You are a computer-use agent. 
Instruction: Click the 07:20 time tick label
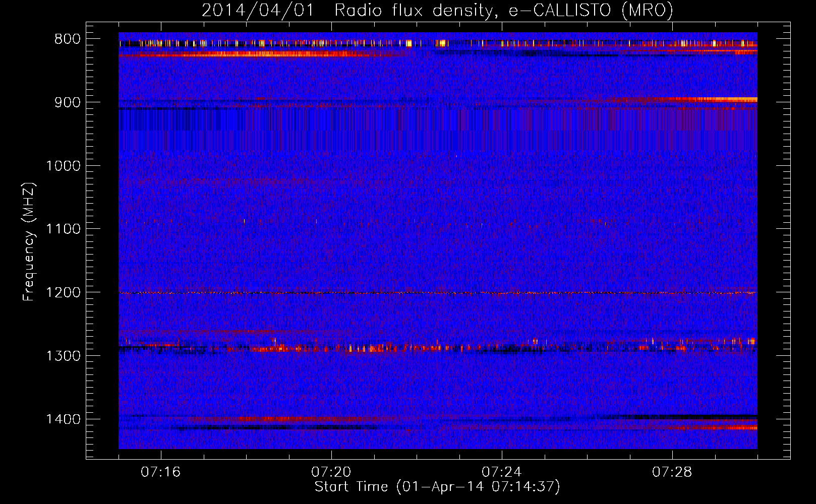click(331, 472)
